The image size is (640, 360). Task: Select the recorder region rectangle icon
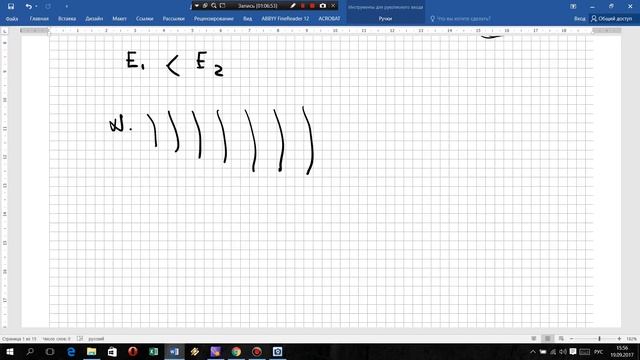pyautogui.click(x=222, y=6)
